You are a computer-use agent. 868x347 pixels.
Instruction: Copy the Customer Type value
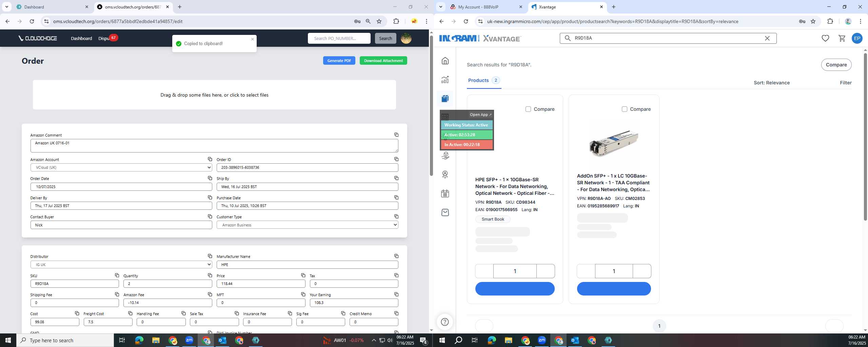tap(396, 217)
